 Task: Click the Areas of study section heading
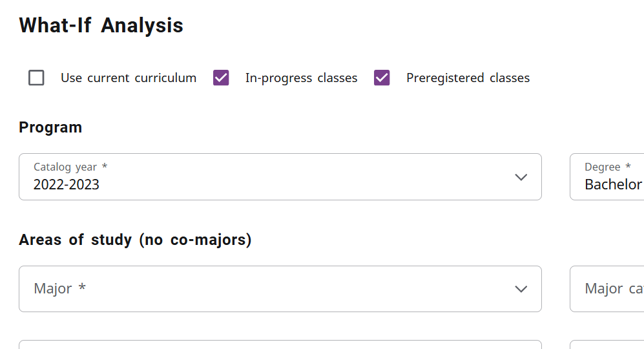pyautogui.click(x=135, y=240)
